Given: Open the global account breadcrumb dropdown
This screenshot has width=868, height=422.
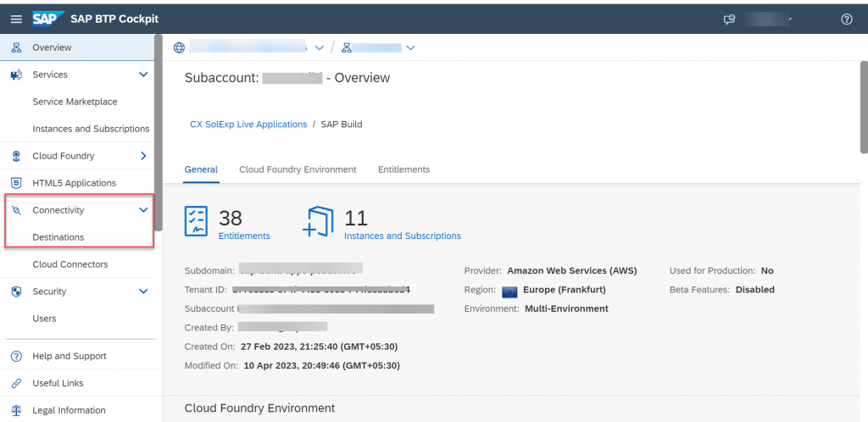Looking at the screenshot, I should 320,48.
